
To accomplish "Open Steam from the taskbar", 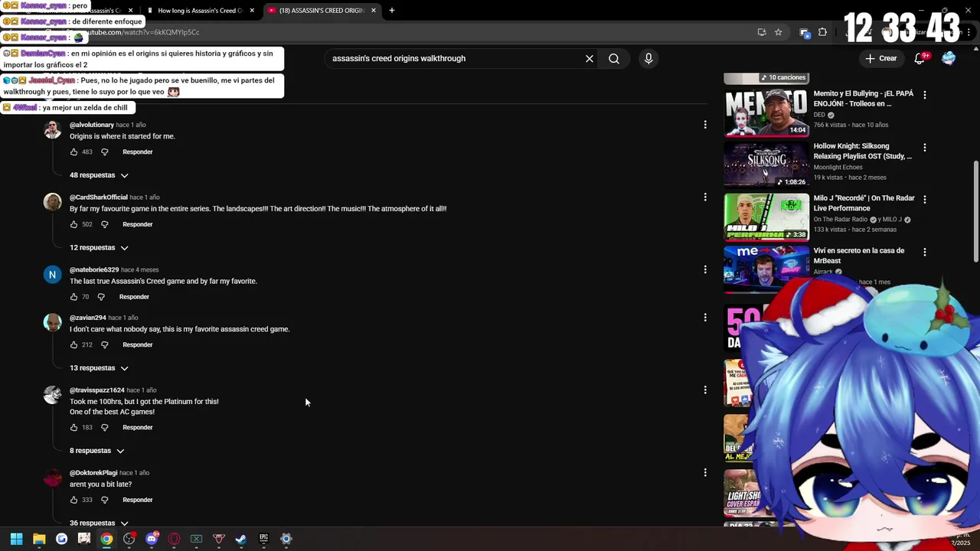I will point(241,539).
